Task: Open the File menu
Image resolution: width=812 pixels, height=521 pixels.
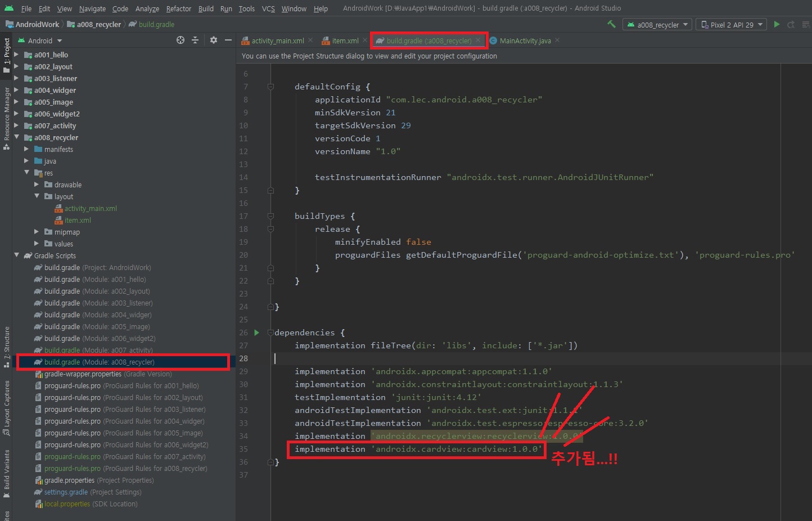Action: coord(26,8)
